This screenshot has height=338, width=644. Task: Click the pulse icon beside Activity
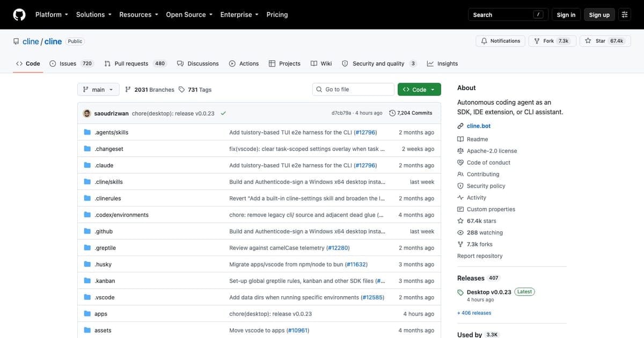tap(460, 197)
